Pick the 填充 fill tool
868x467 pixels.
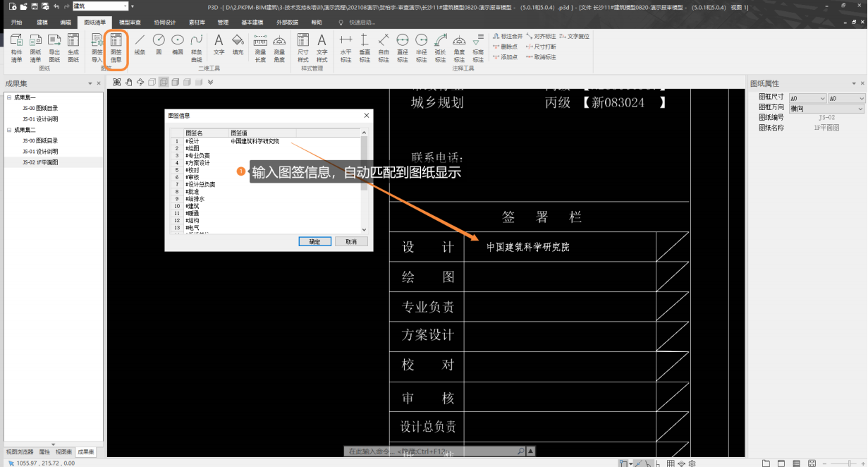(x=238, y=44)
